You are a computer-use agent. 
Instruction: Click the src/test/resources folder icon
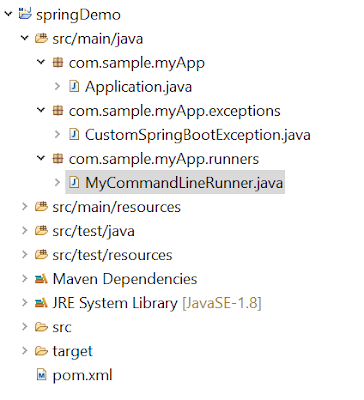click(41, 255)
